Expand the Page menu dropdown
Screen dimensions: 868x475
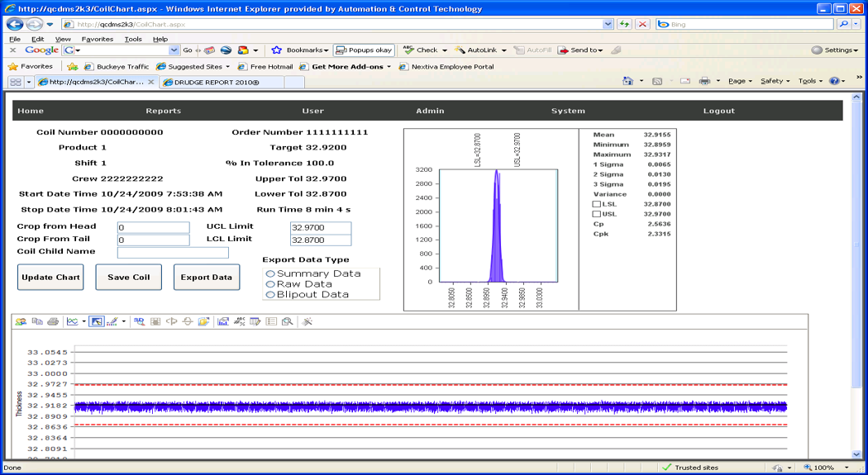pyautogui.click(x=740, y=81)
